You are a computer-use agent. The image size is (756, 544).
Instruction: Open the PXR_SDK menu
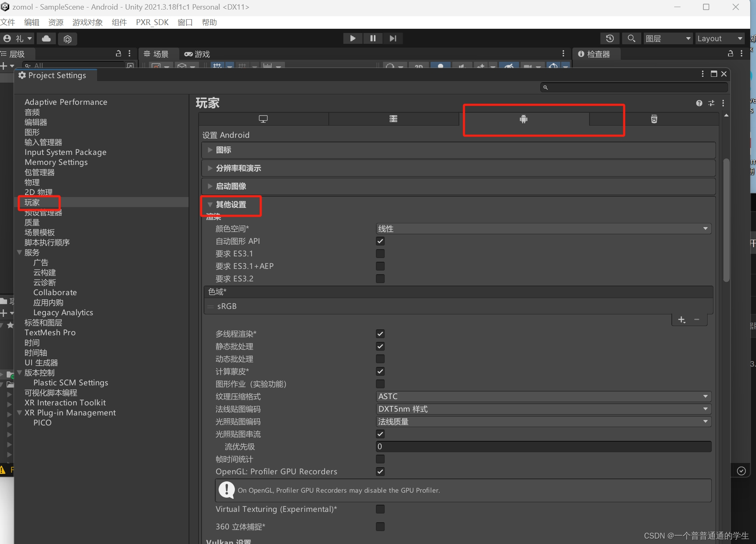click(x=152, y=22)
